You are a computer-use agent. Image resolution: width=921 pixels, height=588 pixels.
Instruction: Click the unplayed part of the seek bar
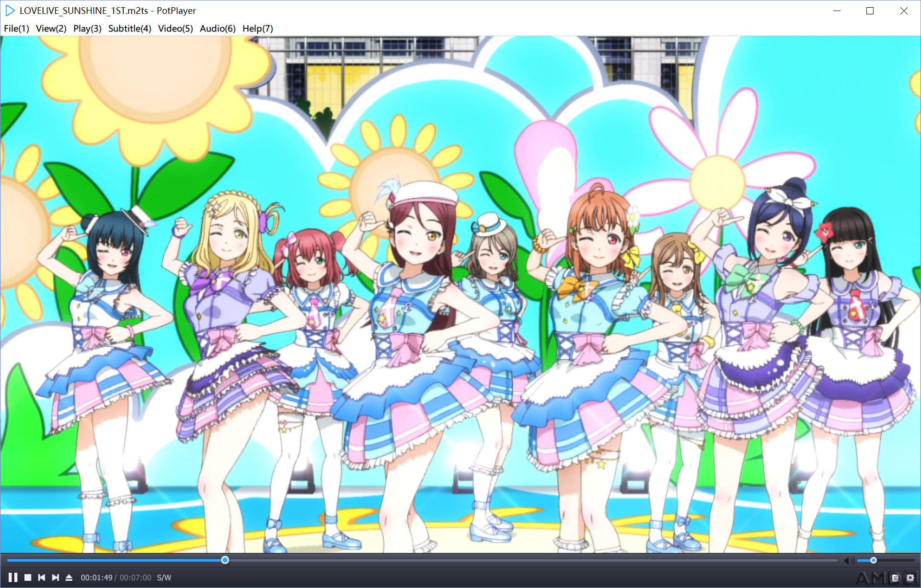(533, 560)
